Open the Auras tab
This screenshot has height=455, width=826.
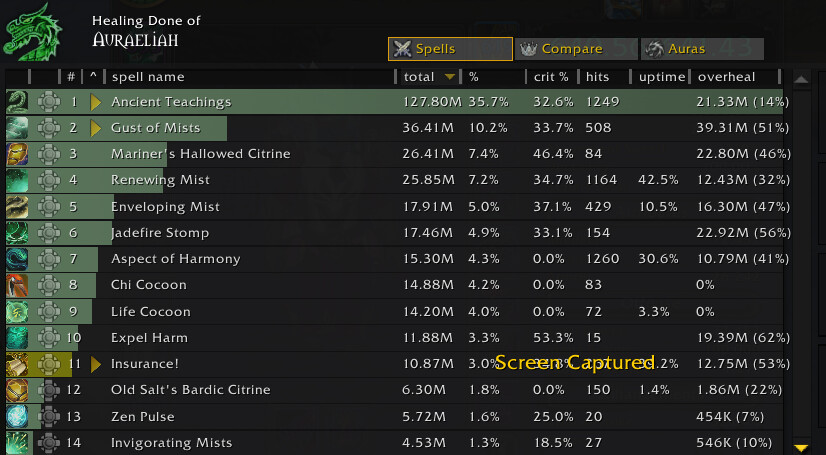(702, 49)
